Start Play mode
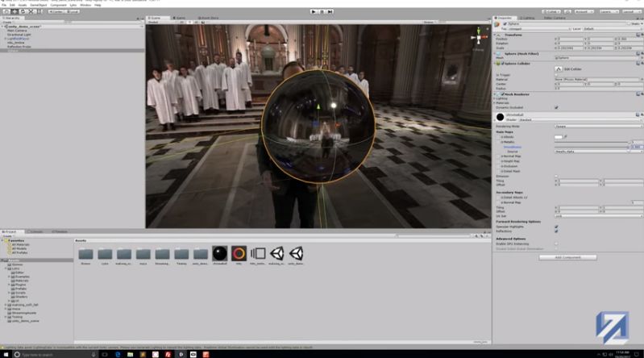The image size is (644, 358). (314, 11)
